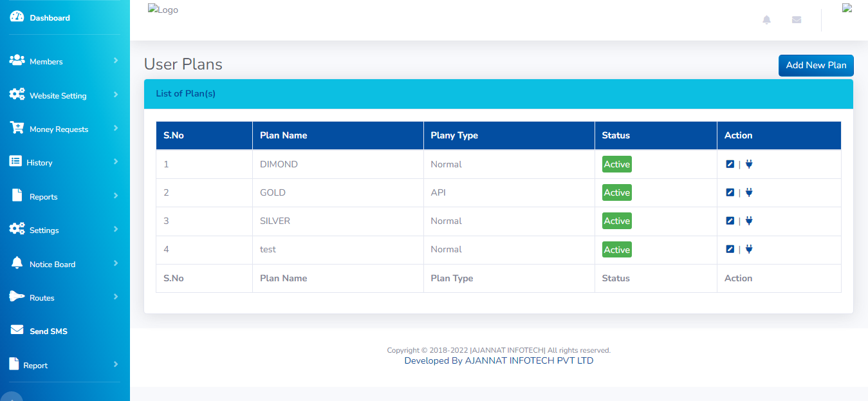Toggle the Active status badge for test plan
Viewport: 868px width, 401px height.
tap(616, 250)
